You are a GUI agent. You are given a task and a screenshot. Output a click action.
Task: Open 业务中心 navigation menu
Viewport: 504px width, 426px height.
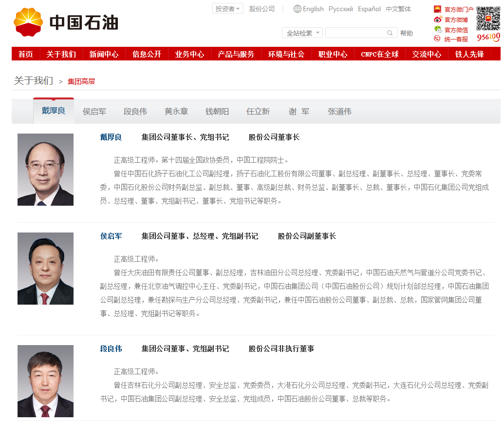point(189,54)
